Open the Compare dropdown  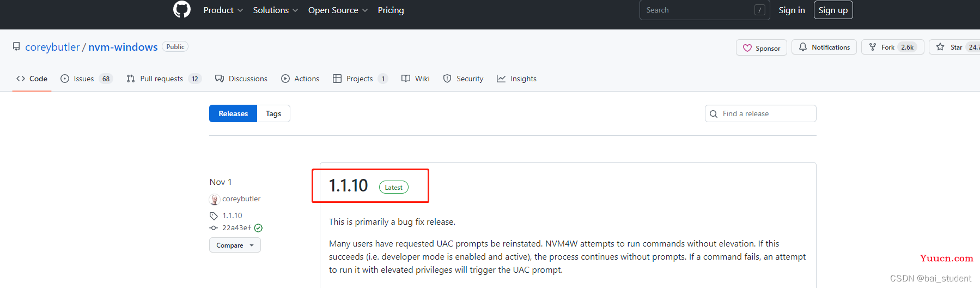click(x=235, y=245)
